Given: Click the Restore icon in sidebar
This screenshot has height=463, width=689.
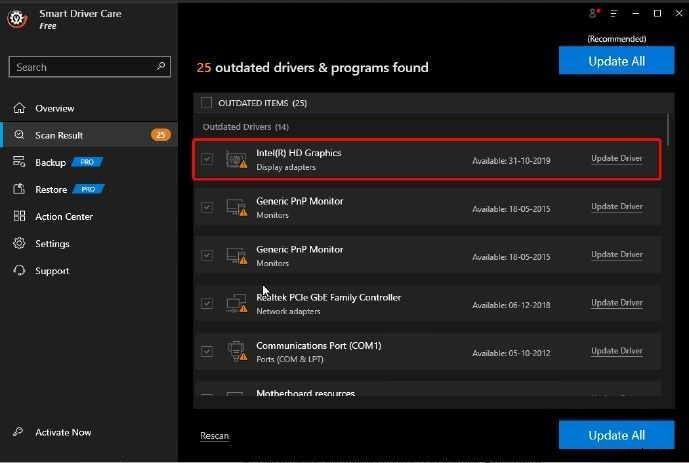Looking at the screenshot, I should (19, 189).
